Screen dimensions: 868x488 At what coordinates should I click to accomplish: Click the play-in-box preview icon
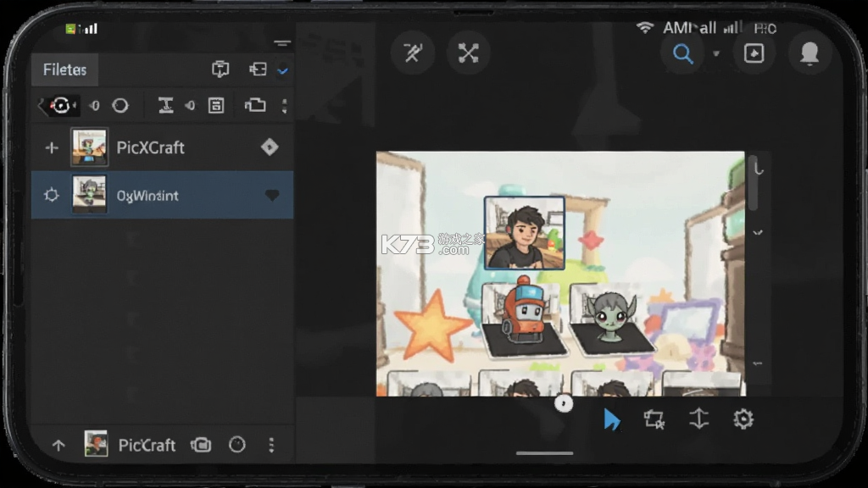(x=754, y=53)
